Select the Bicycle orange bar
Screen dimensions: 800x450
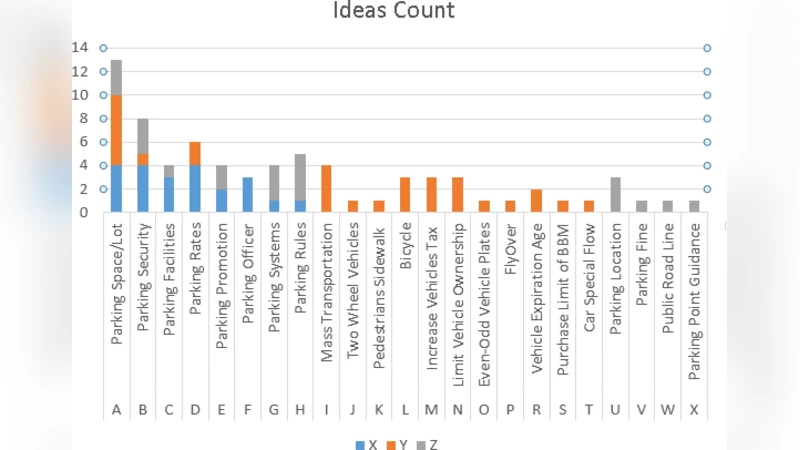pyautogui.click(x=405, y=194)
